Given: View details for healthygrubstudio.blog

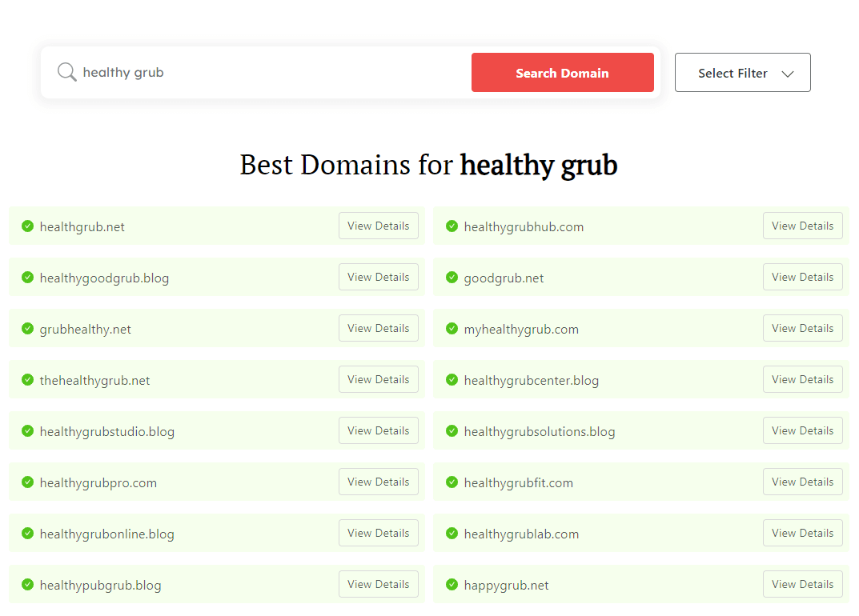Looking at the screenshot, I should (x=378, y=430).
